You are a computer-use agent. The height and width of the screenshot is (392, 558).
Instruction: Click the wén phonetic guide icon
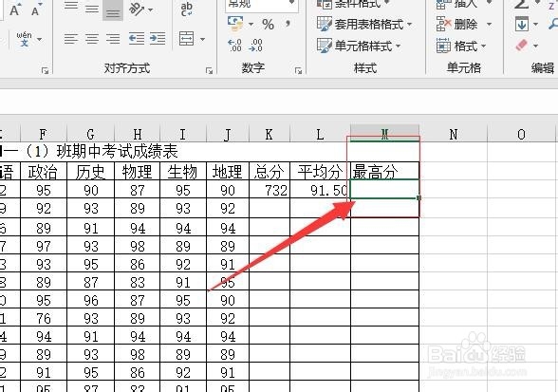pyautogui.click(x=25, y=39)
